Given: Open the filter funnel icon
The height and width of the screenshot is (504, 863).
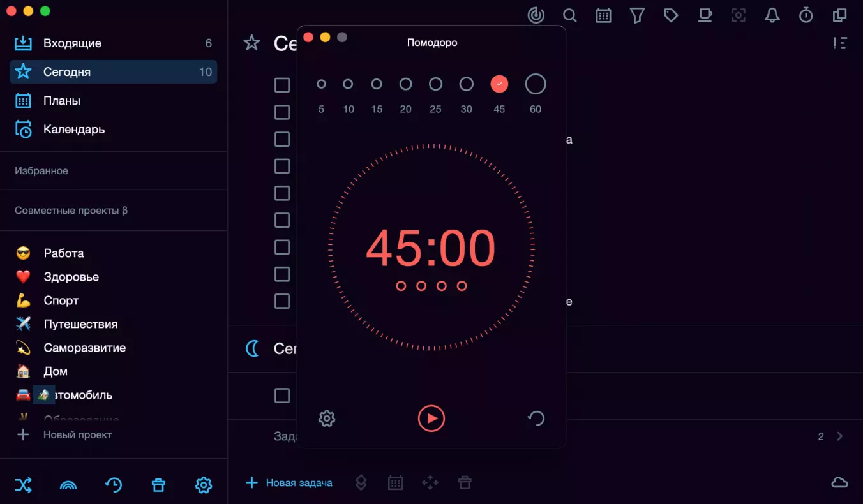Looking at the screenshot, I should (637, 15).
